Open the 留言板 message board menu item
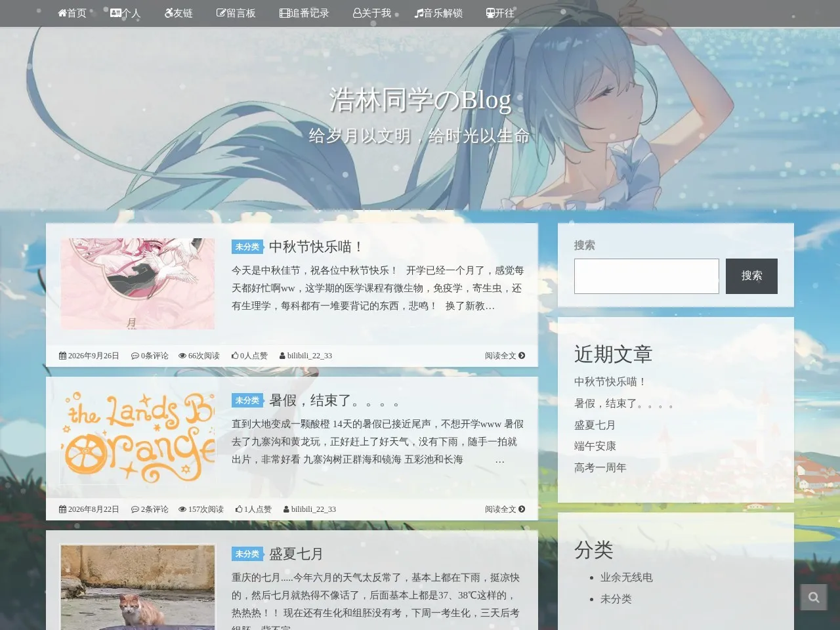Viewport: 840px width, 630px height. click(x=236, y=13)
